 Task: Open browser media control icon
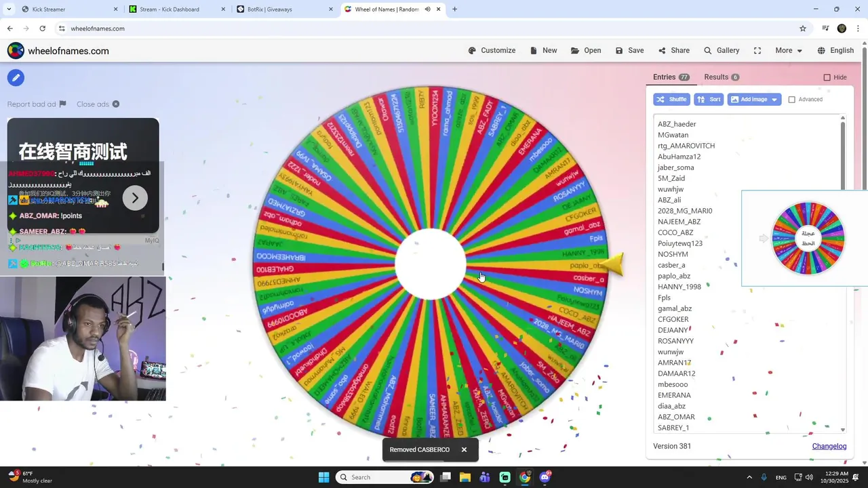(825, 28)
